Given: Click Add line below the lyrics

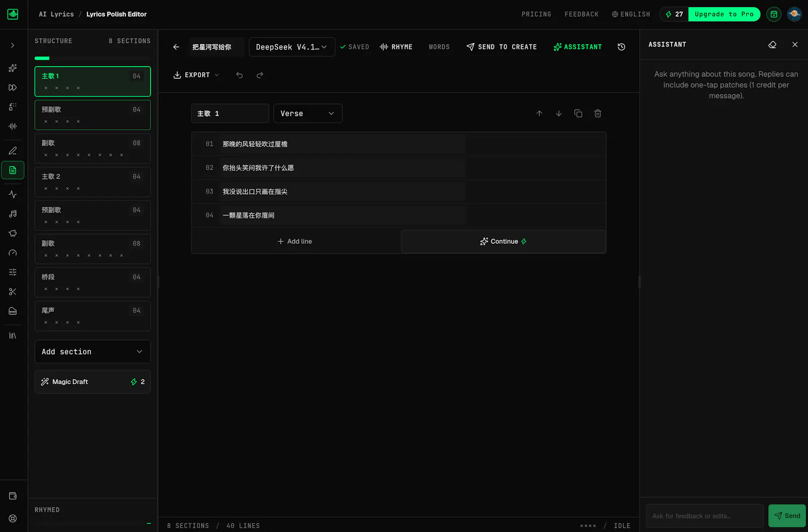Looking at the screenshot, I should coord(295,242).
